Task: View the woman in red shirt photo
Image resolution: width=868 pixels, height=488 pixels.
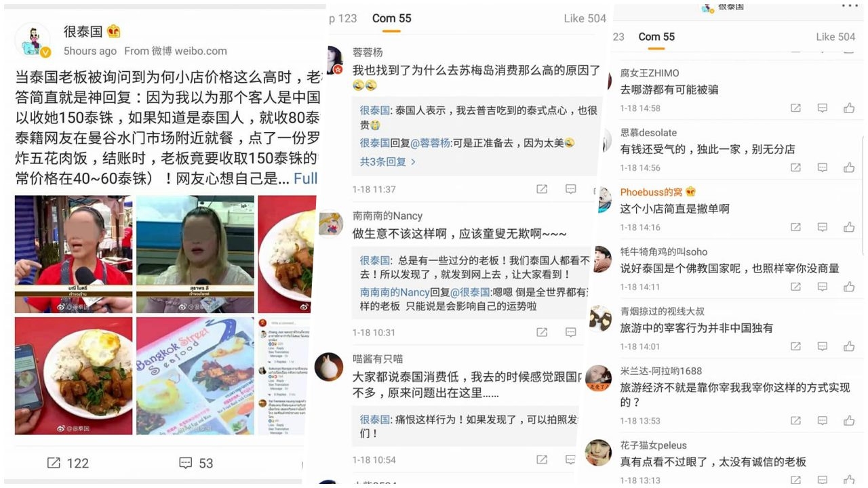Action: [74, 254]
